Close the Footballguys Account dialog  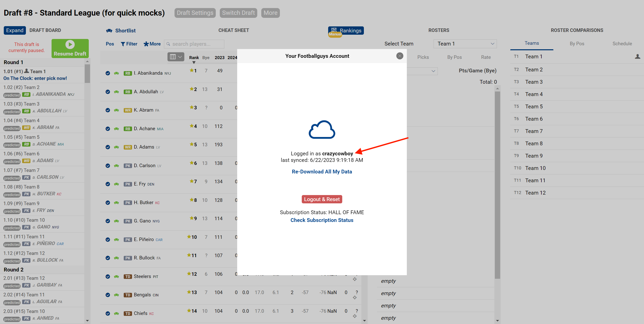[400, 56]
